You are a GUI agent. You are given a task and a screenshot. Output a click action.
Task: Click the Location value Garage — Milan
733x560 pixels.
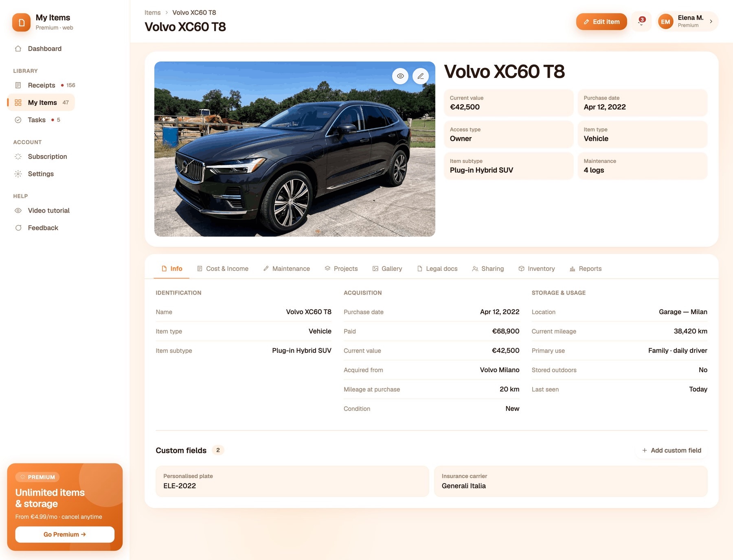[x=683, y=312]
